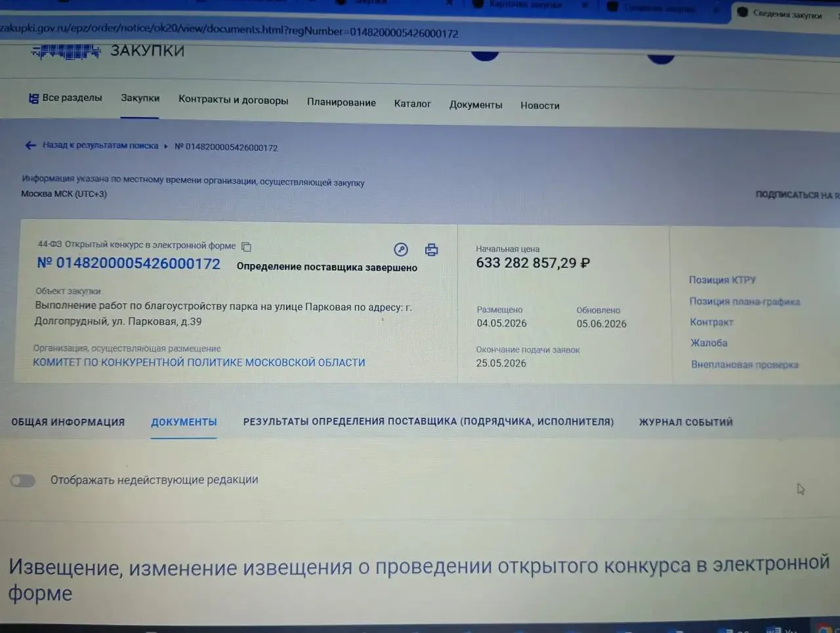Click the circular signature check icon
The image size is (840, 633).
click(x=401, y=250)
